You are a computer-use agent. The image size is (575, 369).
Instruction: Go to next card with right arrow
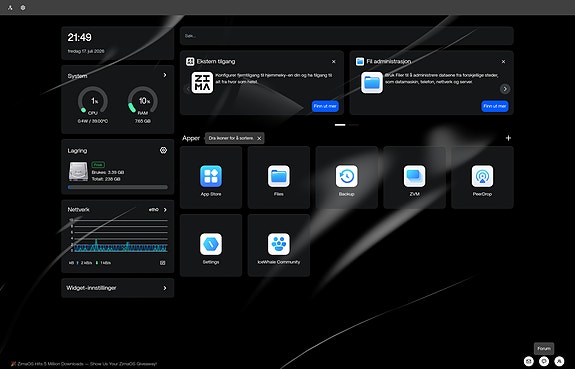(505, 89)
